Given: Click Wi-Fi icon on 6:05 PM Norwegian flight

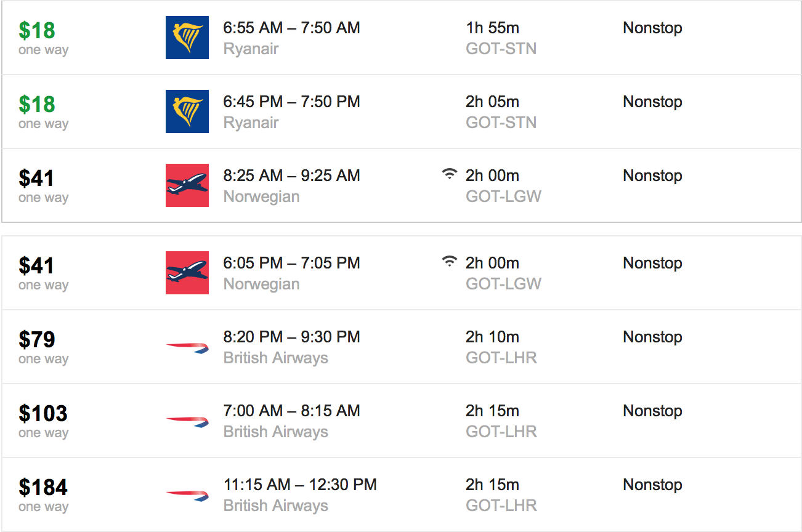Looking at the screenshot, I should click(x=450, y=262).
